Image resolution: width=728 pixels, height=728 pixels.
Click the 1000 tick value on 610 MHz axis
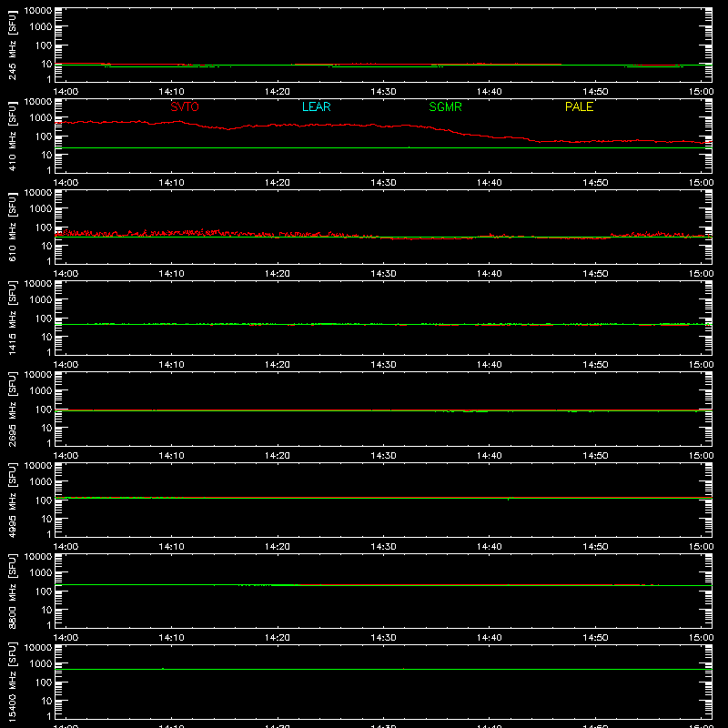pos(41,208)
